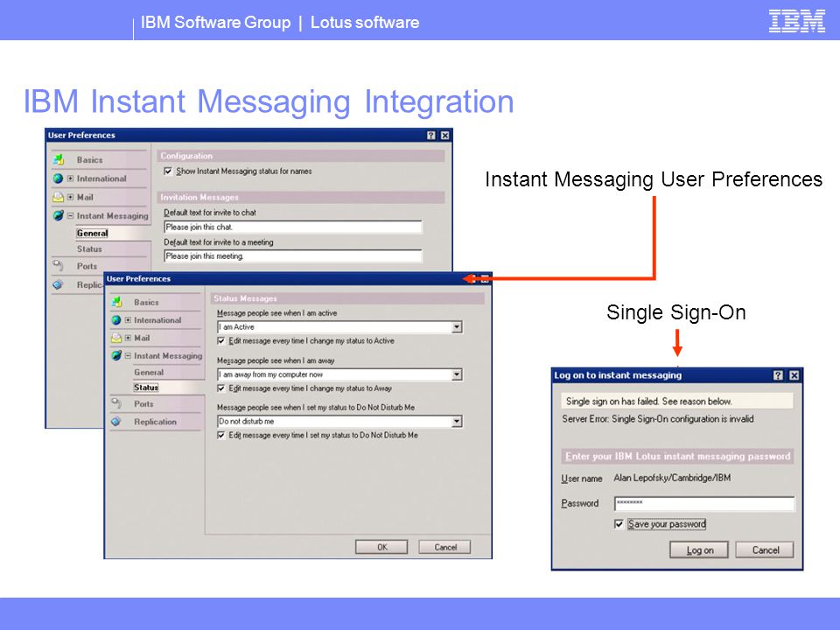Viewport: 840px width, 630px height.
Task: Click user name 'Alan Lepofsky/Cambridge/IBM' text
Action: pyautogui.click(x=672, y=478)
